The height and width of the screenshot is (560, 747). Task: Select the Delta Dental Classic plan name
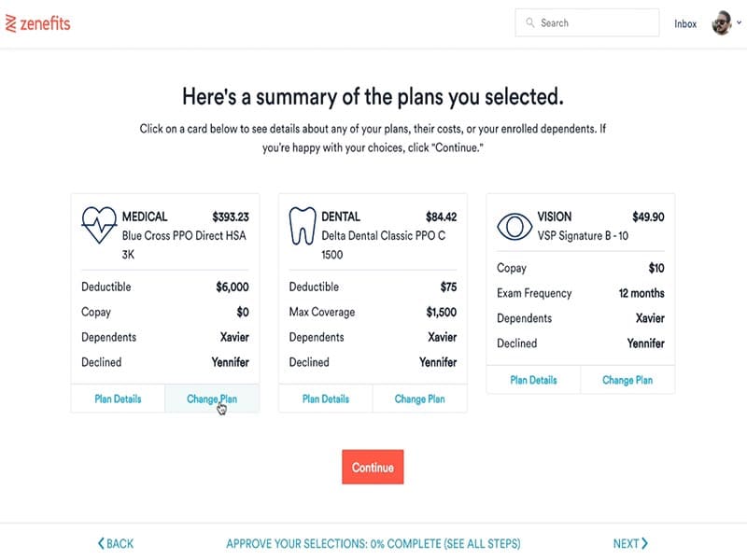click(x=383, y=236)
